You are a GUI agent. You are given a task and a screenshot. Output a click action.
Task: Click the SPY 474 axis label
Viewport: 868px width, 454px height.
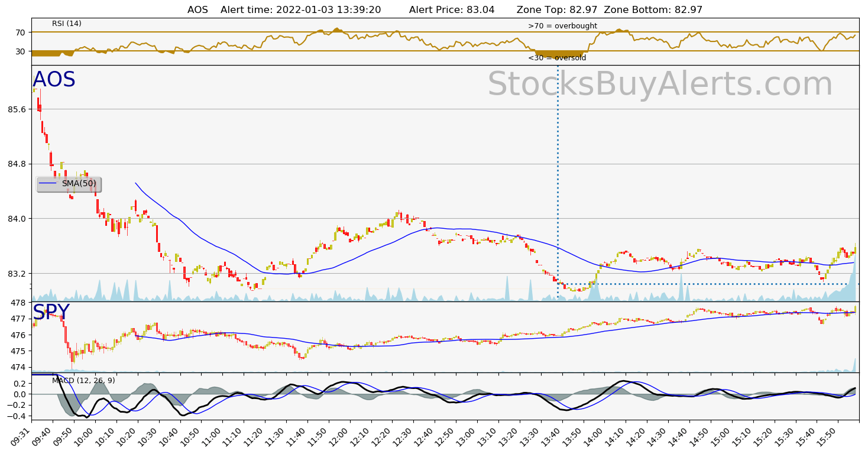(x=19, y=367)
